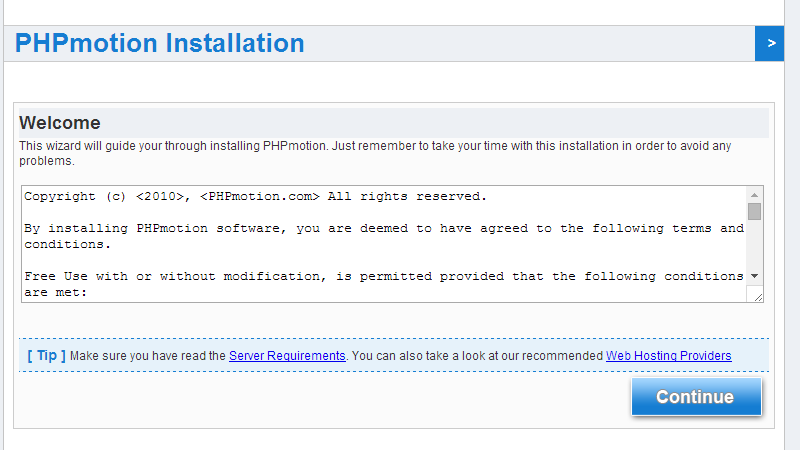Open the Web Hosting Providers link
This screenshot has width=800, height=450.
coord(668,356)
